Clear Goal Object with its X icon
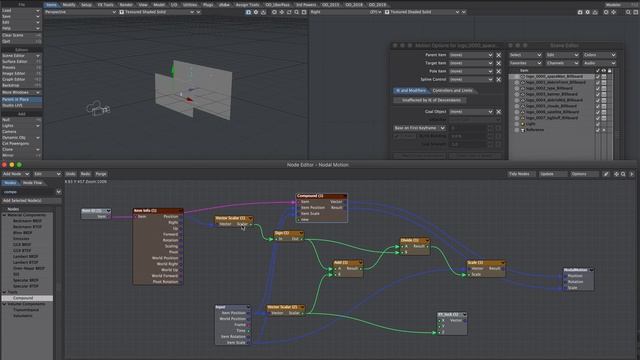The image size is (640, 360). pyautogui.click(x=498, y=112)
